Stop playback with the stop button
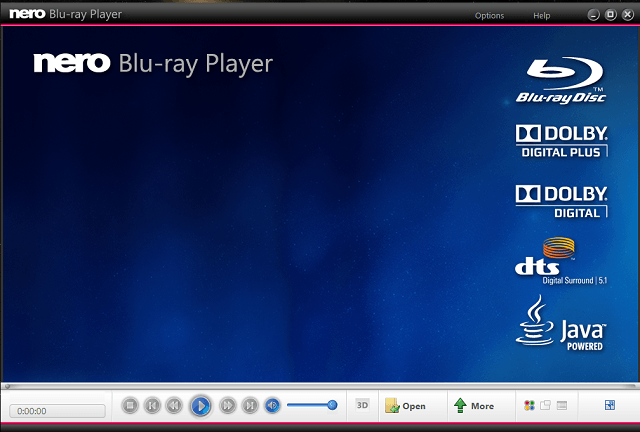The width and height of the screenshot is (640, 432). point(130,405)
